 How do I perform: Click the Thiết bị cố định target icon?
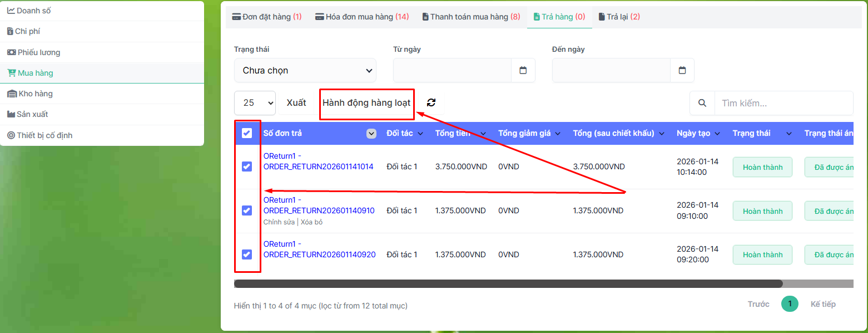click(11, 135)
